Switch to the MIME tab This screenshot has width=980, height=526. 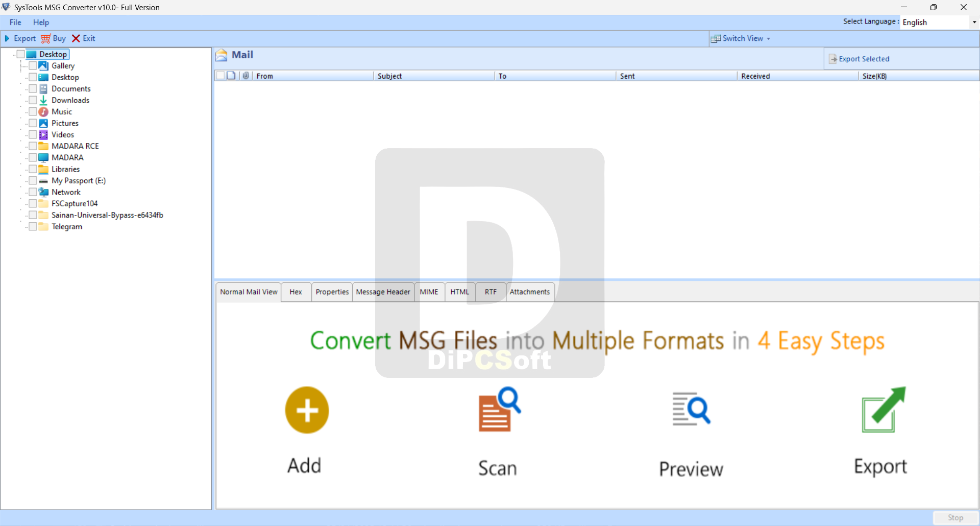coord(429,292)
